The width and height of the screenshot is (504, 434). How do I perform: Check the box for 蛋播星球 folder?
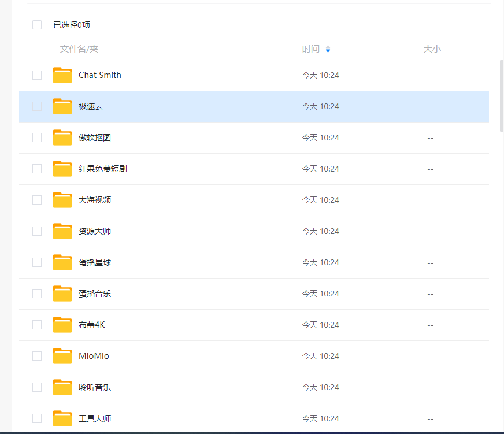point(37,262)
